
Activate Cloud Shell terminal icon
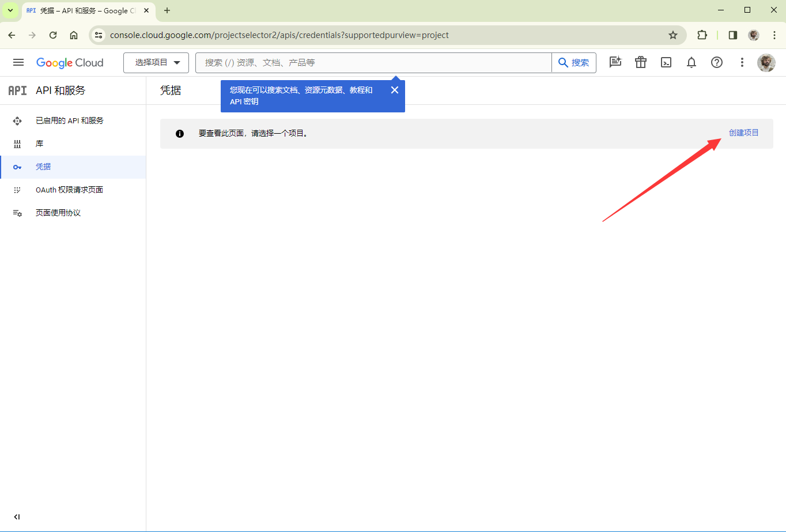pos(666,63)
